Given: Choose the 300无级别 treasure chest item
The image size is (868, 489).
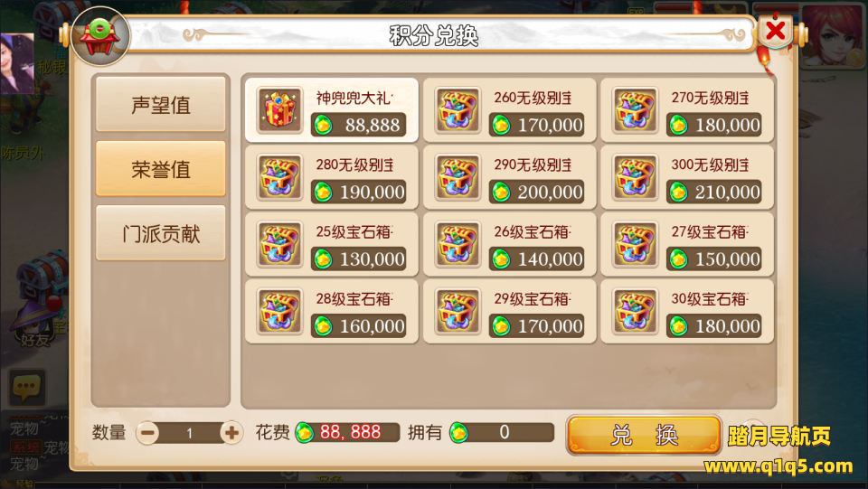Looking at the screenshot, I should pos(687,177).
